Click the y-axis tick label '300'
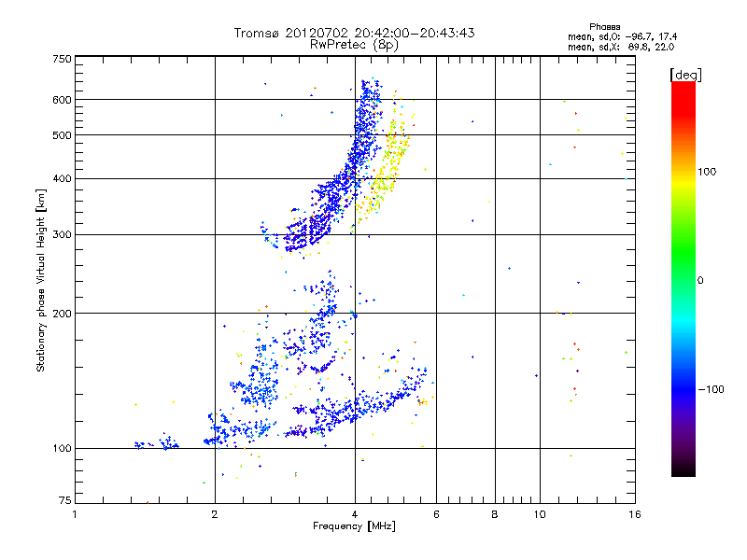747x560 pixels. pos(62,234)
